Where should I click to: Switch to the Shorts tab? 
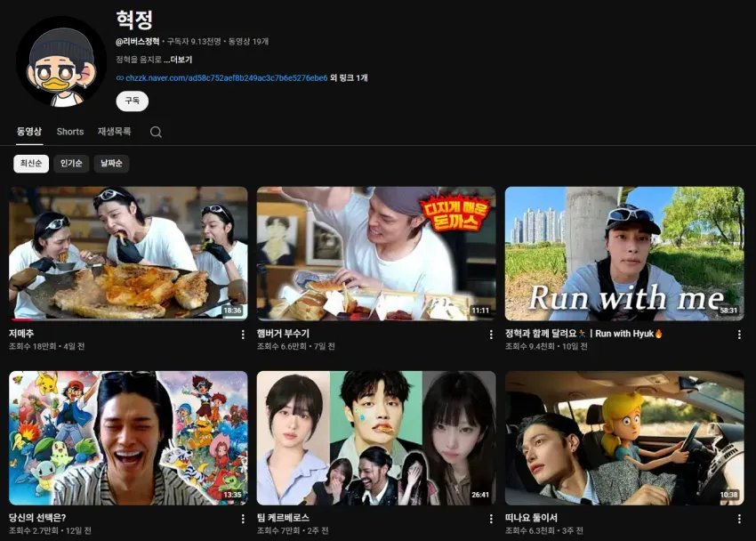pos(70,132)
